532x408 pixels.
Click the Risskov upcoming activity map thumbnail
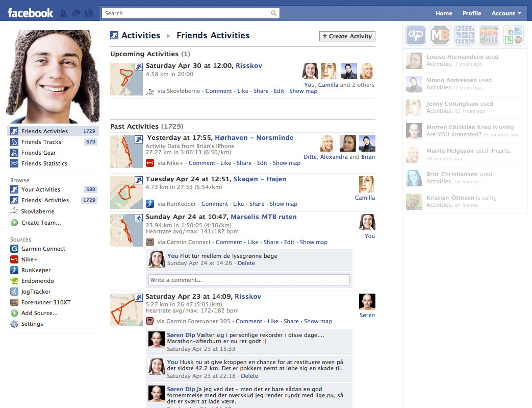tap(126, 79)
